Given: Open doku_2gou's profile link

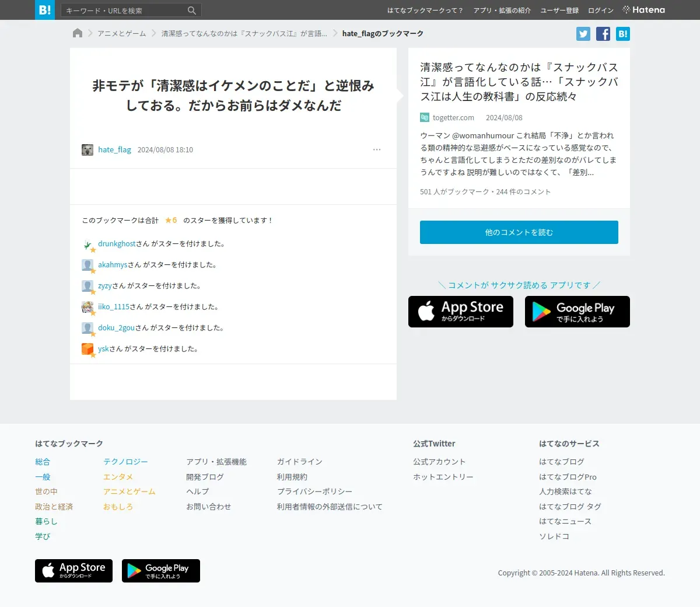Looking at the screenshot, I should (116, 328).
